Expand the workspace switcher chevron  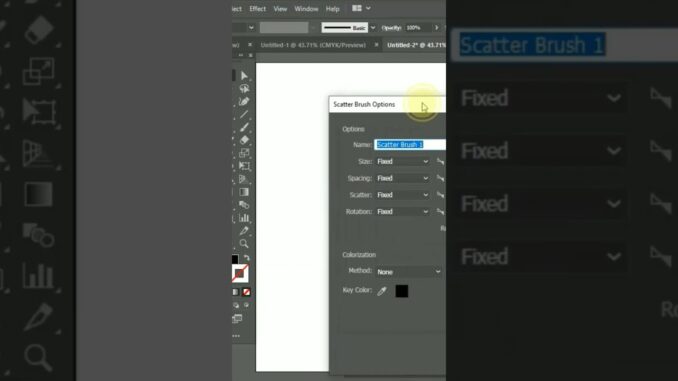pyautogui.click(x=368, y=8)
